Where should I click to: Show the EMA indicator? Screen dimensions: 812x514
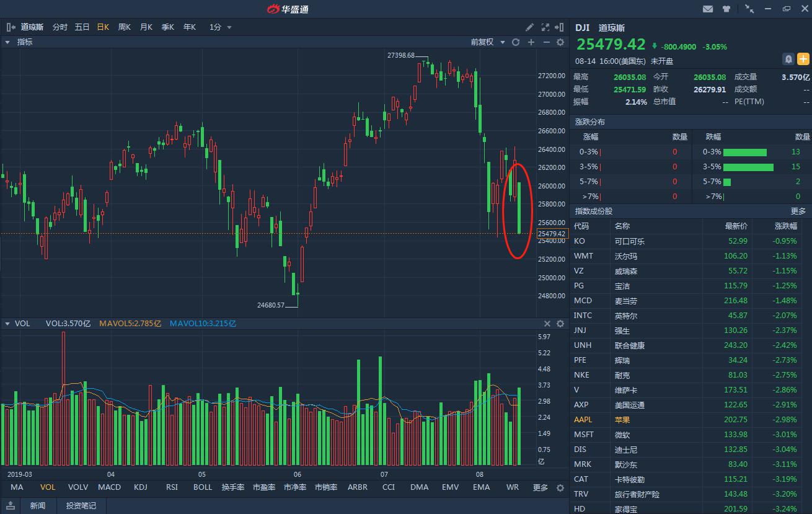click(x=482, y=487)
